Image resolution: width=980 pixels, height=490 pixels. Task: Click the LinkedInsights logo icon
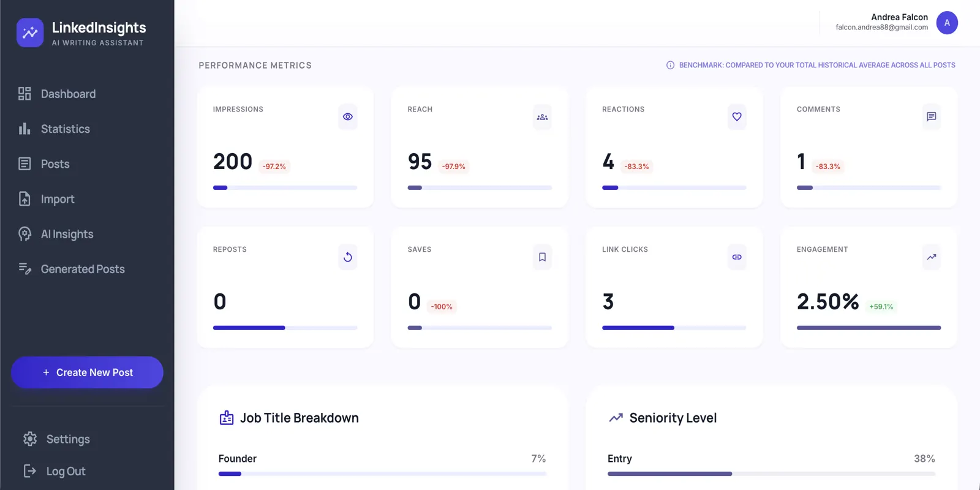click(30, 33)
